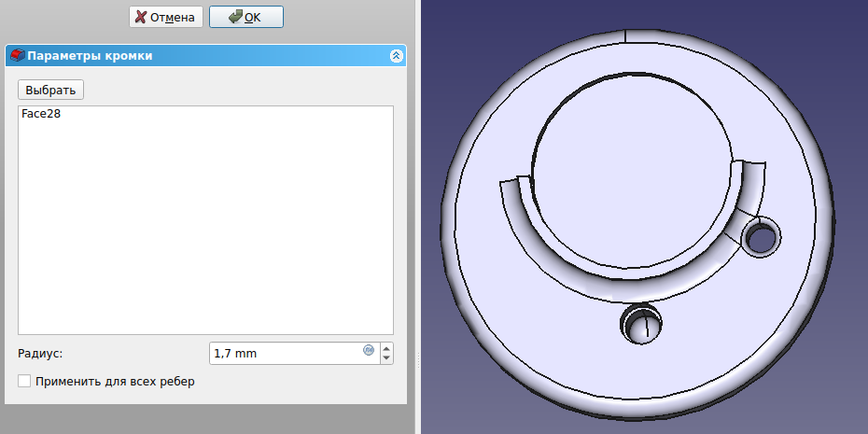Click the bottom small hole in the model
868x434 pixels.
click(641, 324)
